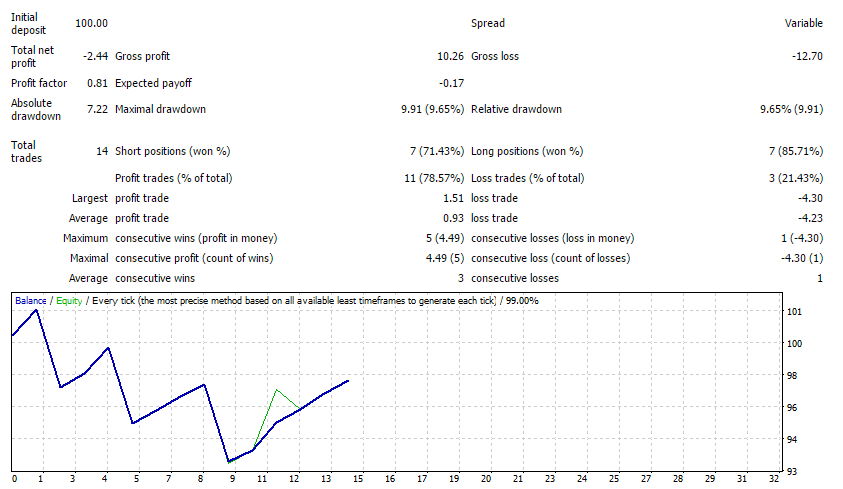Click the consecutive loss value -4.30 (1)
The image size is (843, 489).
point(802,258)
